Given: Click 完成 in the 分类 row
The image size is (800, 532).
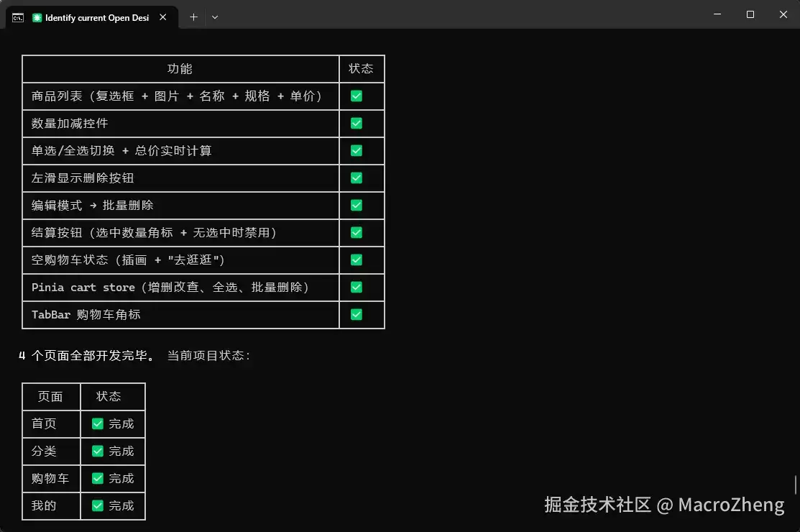Looking at the screenshot, I should (x=121, y=451).
